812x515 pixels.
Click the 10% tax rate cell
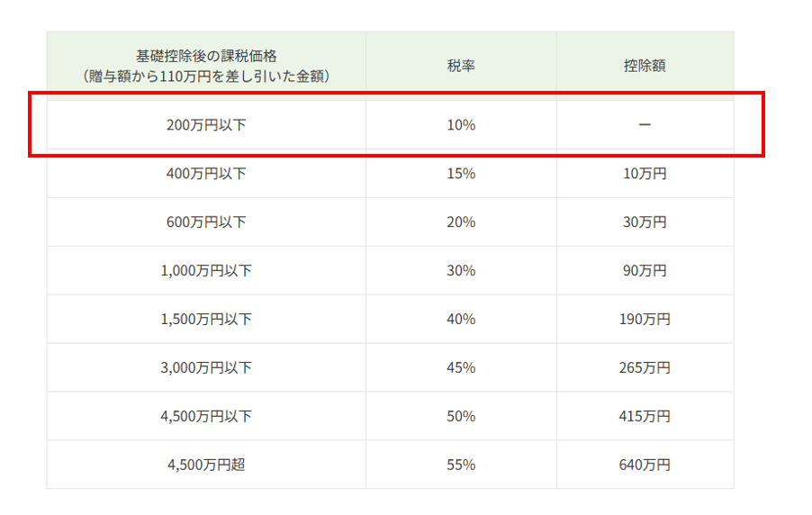coord(461,125)
